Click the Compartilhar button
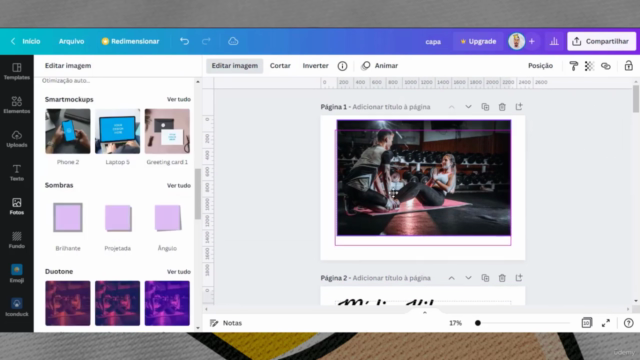 [601, 41]
